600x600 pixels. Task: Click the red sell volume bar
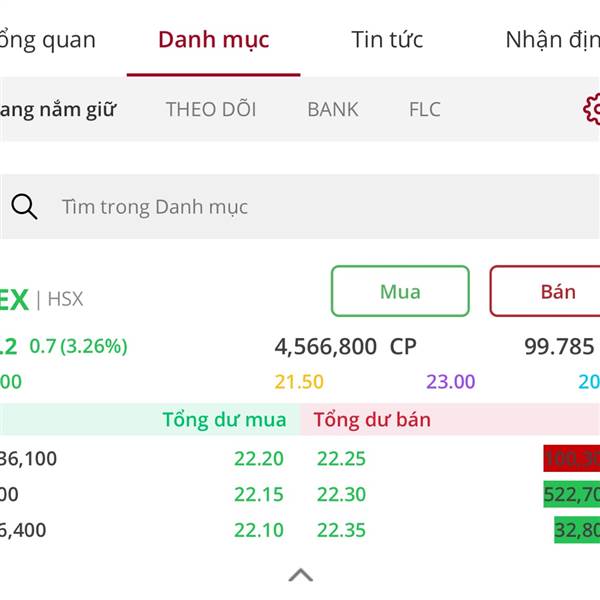click(572, 458)
